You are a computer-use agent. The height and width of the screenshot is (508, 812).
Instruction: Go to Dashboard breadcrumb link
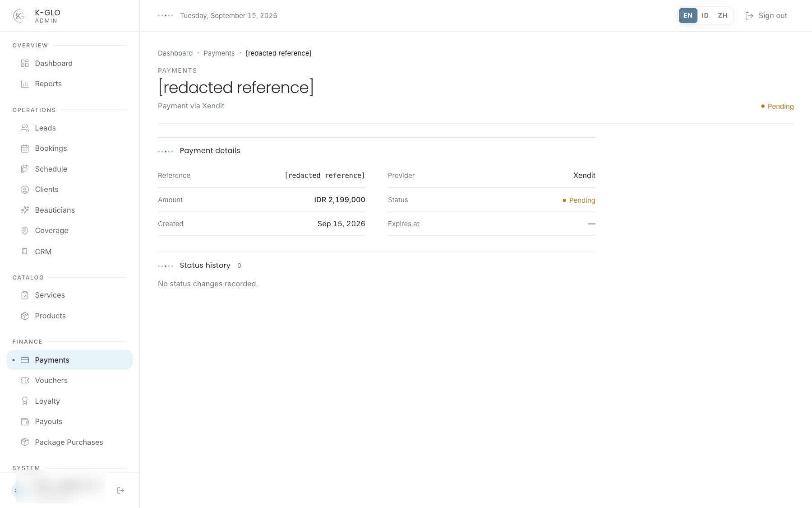click(175, 53)
